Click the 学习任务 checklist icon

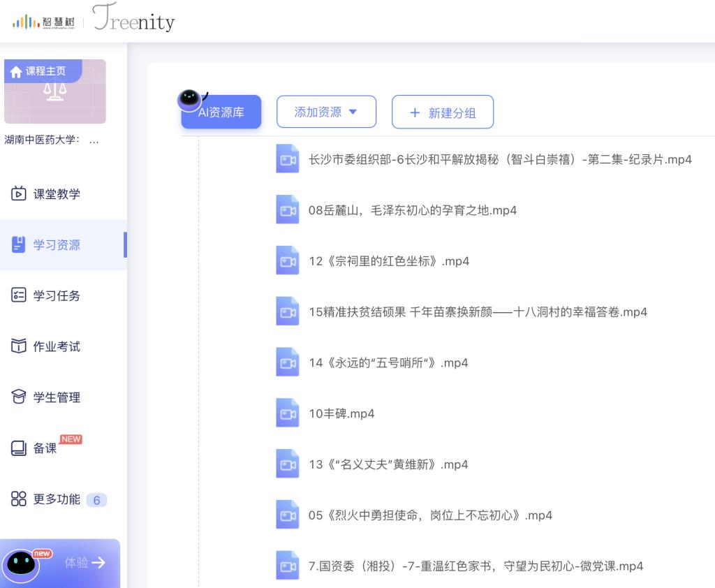click(x=19, y=295)
